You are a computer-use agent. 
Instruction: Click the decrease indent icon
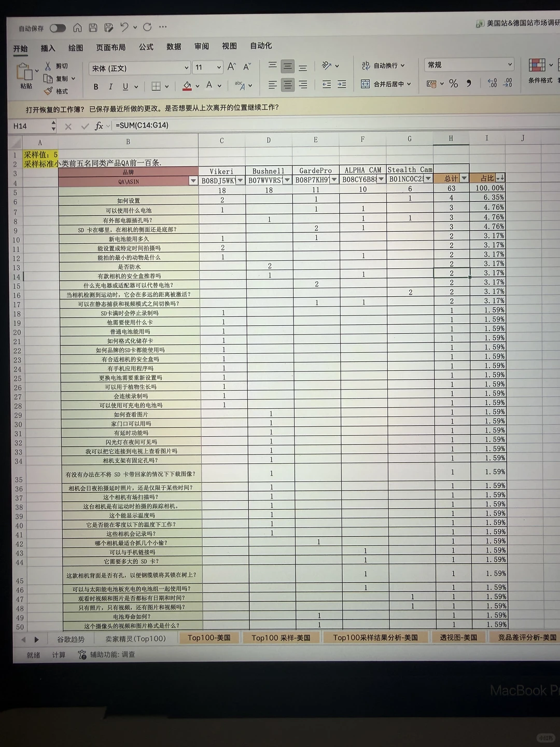point(327,84)
